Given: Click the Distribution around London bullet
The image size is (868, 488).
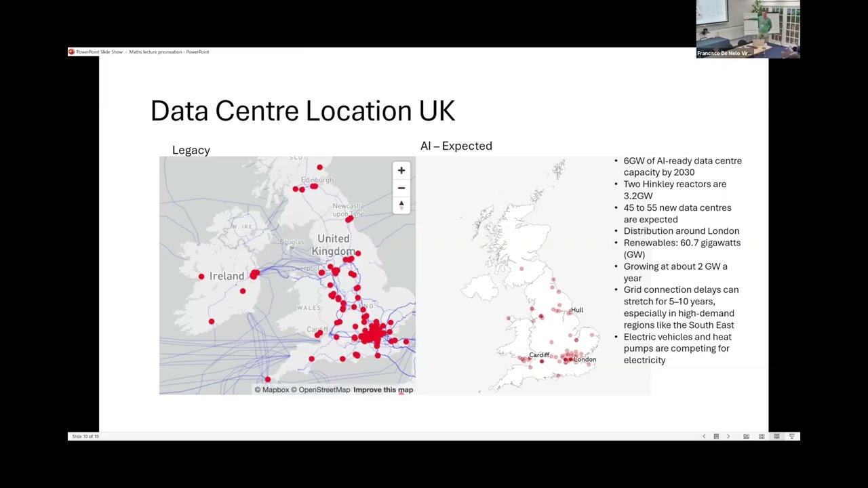Looking at the screenshot, I should pyautogui.click(x=682, y=231).
